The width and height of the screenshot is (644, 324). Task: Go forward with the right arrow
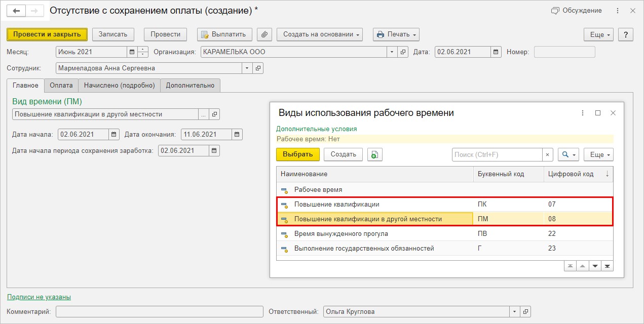[x=34, y=11]
